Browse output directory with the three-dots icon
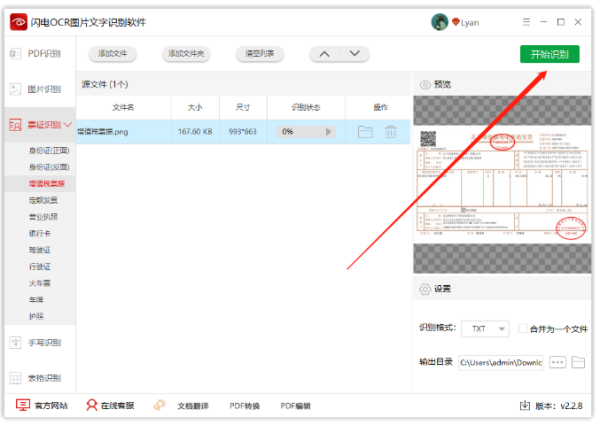The image size is (600, 425). tap(558, 362)
